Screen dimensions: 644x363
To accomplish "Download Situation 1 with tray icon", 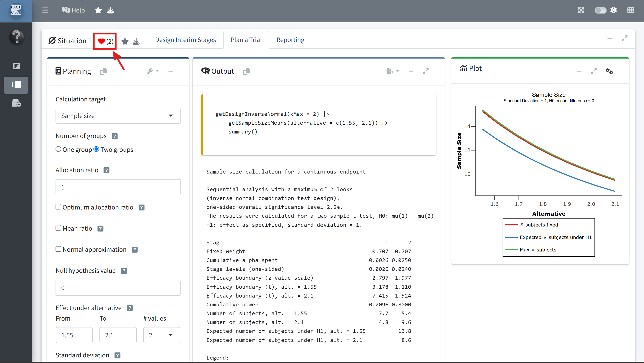I will point(136,41).
